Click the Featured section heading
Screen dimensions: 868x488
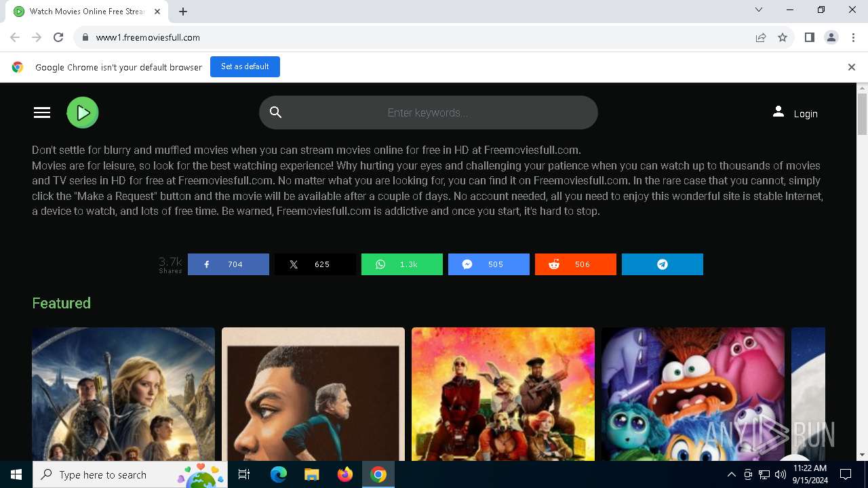tap(61, 303)
